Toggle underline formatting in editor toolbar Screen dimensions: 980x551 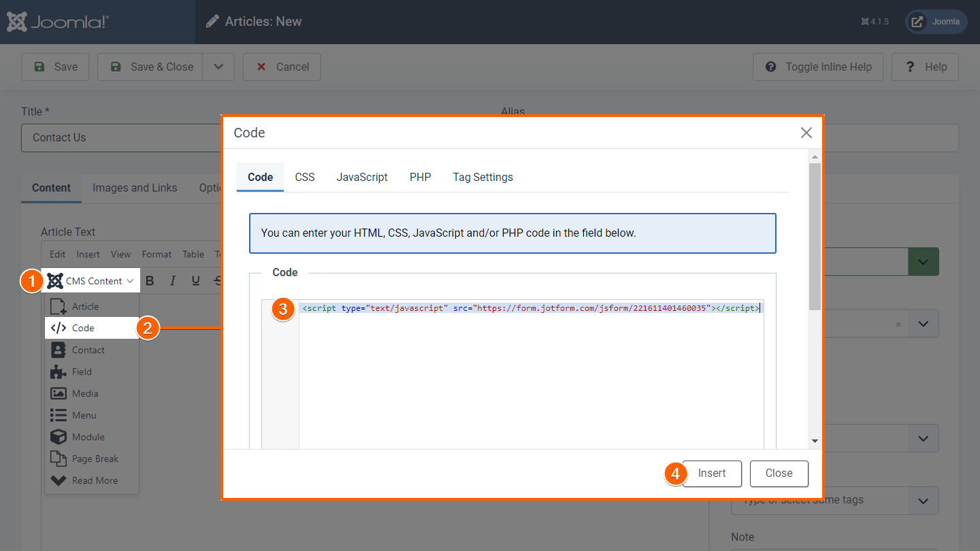196,281
